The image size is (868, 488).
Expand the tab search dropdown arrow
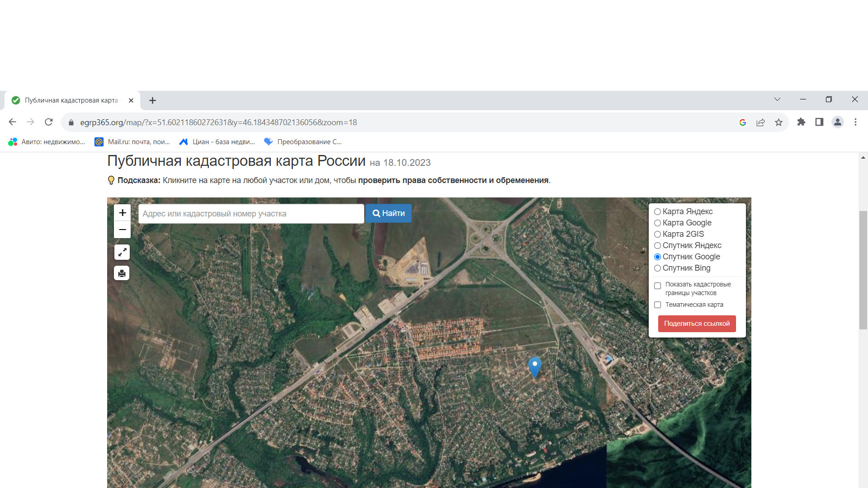pyautogui.click(x=777, y=99)
